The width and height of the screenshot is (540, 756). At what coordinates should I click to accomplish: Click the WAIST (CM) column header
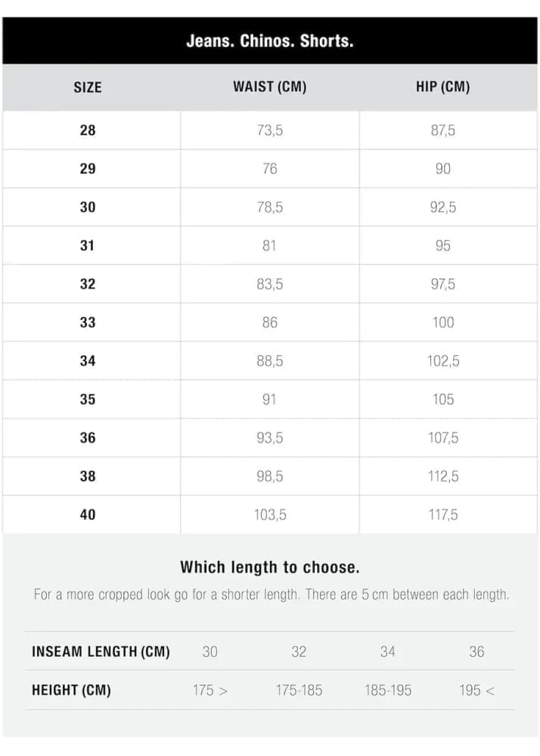(x=270, y=87)
